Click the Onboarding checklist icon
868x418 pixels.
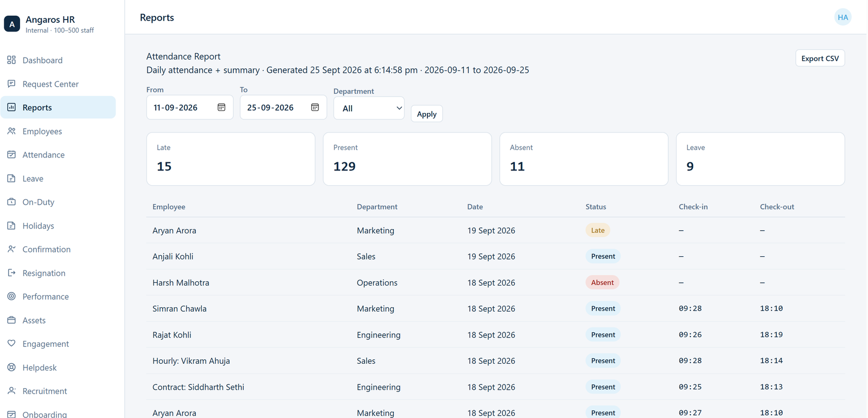[11, 414]
